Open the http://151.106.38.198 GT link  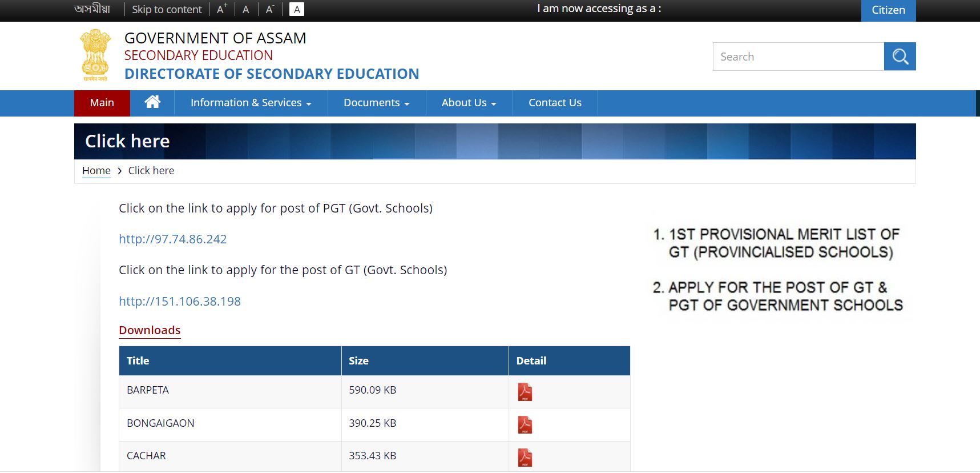180,301
